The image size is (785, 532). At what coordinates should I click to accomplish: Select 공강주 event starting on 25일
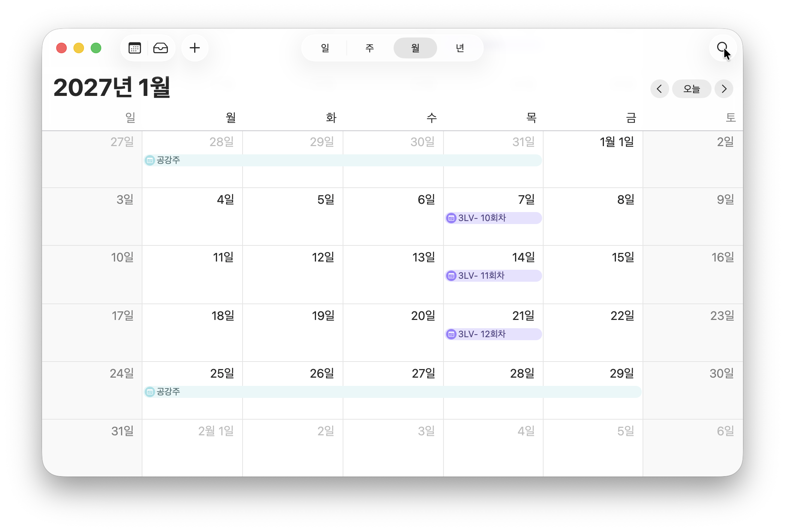click(x=392, y=392)
